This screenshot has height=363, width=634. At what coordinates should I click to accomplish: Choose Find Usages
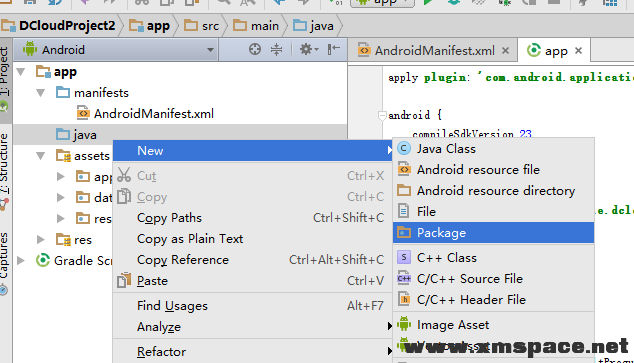(253, 306)
